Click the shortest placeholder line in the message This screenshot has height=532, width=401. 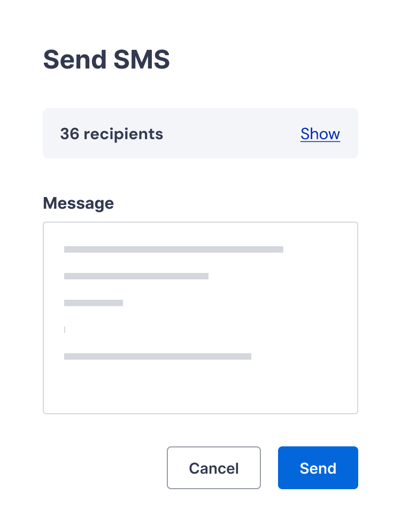94,302
